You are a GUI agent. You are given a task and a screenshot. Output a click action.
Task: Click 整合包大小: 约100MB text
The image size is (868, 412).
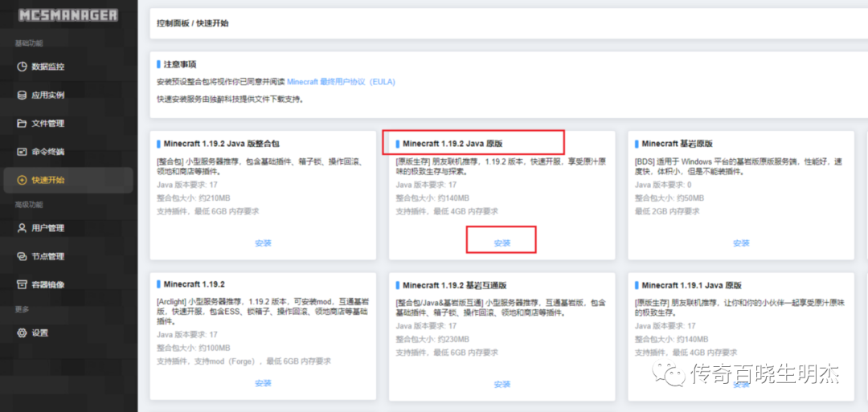point(193,348)
